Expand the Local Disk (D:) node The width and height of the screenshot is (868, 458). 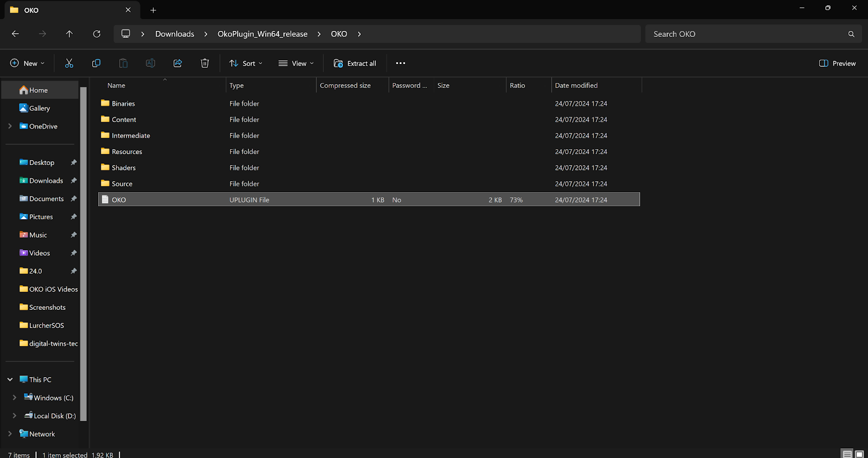click(15, 416)
